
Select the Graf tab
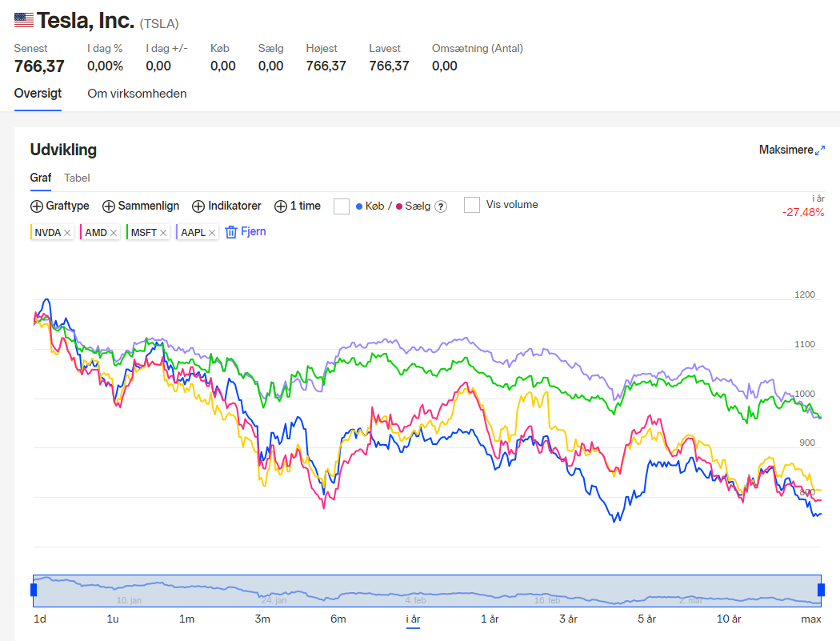[x=41, y=178]
